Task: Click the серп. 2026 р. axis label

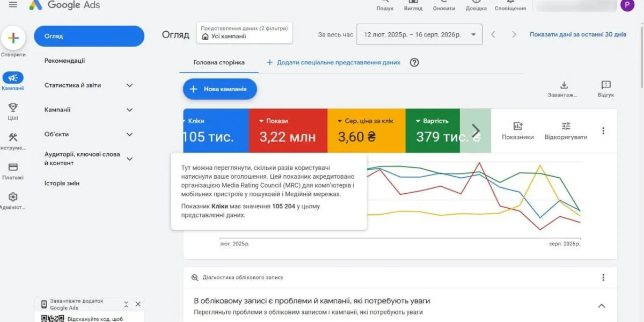Action: [564, 244]
